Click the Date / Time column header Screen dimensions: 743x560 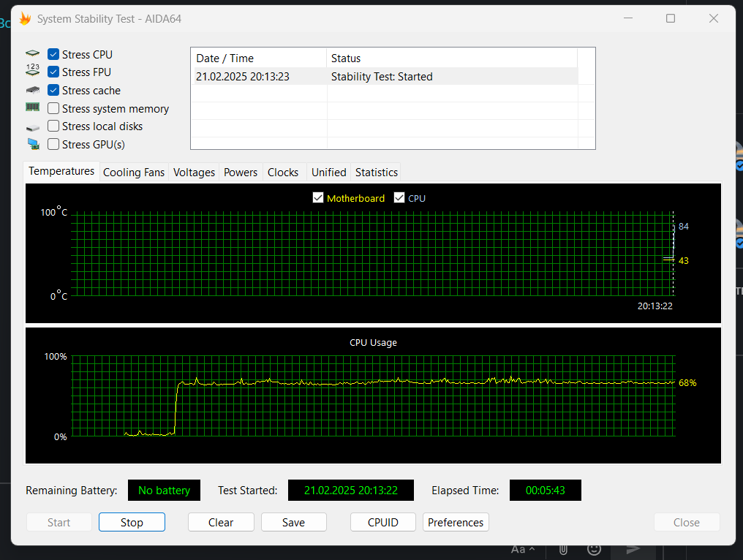coord(259,58)
